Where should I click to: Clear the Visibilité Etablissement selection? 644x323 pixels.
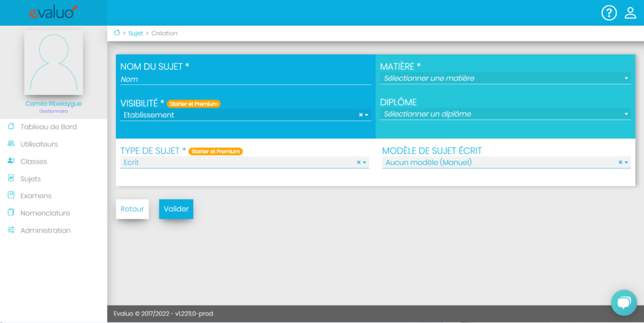click(361, 115)
